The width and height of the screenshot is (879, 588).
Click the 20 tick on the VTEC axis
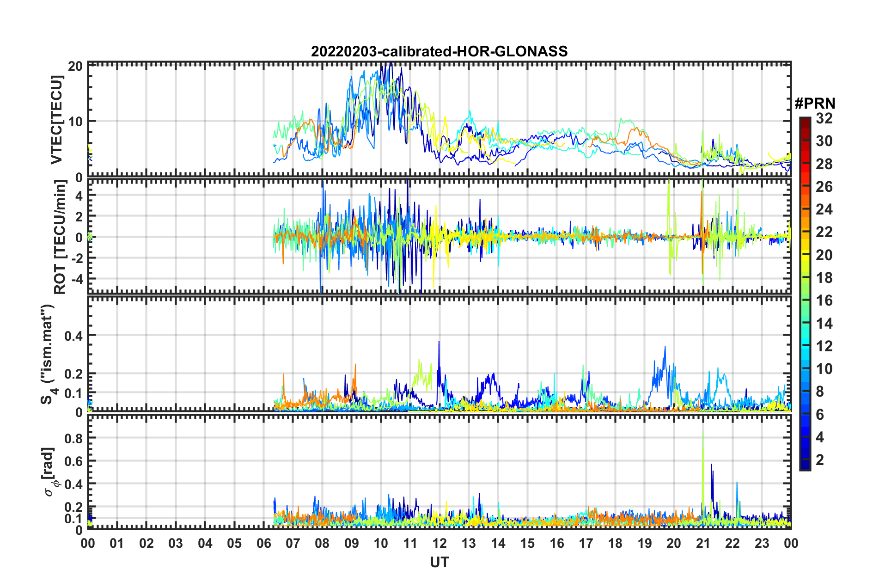tap(75, 66)
